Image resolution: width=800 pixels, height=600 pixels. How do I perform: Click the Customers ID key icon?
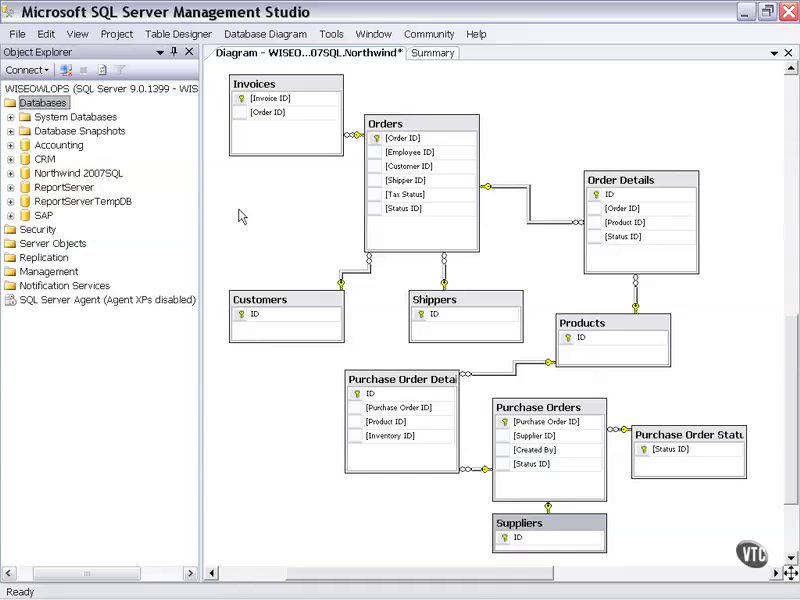[241, 314]
